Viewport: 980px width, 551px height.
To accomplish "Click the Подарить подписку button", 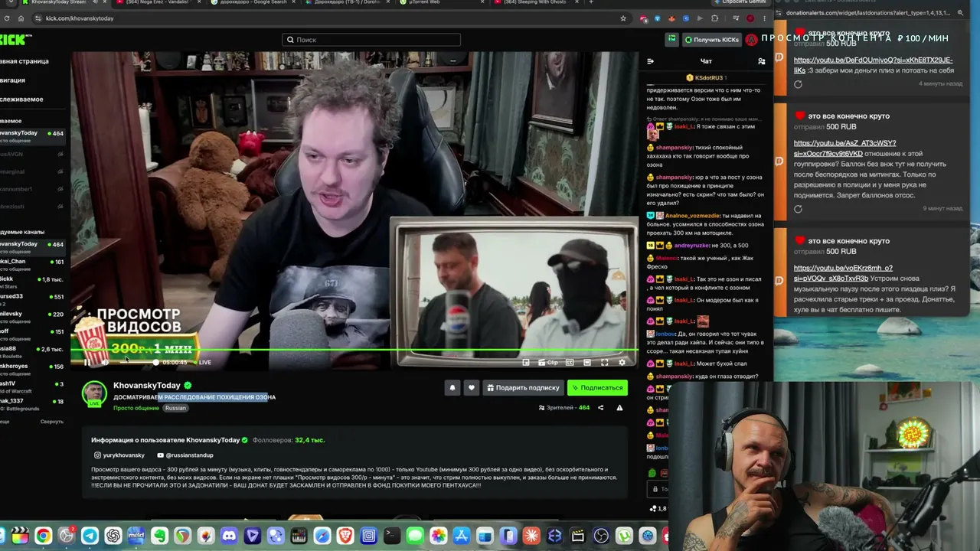I will click(x=523, y=388).
